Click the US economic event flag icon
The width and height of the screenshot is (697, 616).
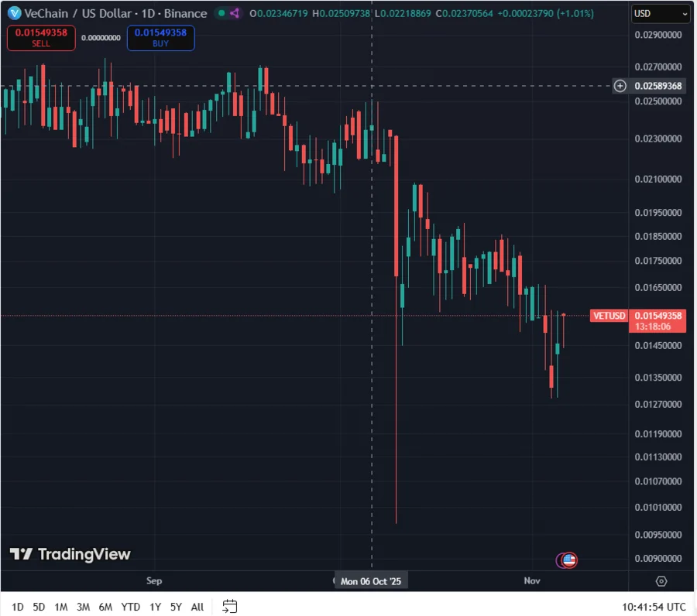(x=569, y=560)
